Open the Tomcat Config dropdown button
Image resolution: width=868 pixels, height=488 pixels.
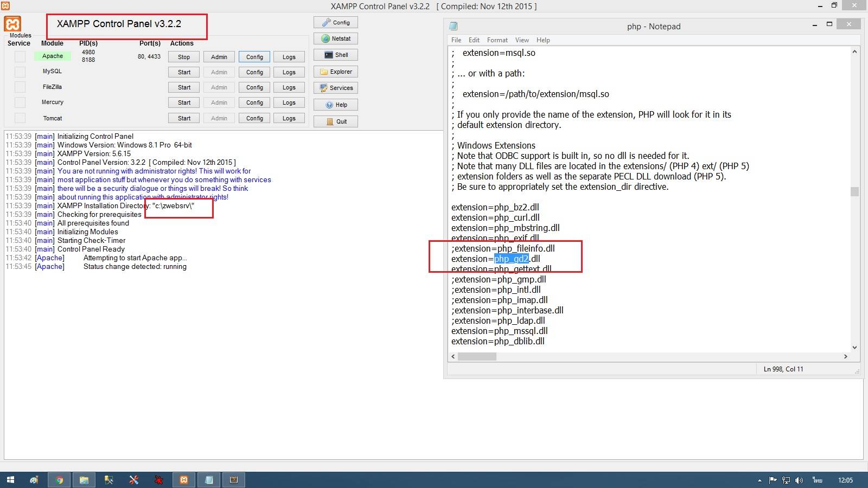coord(254,118)
